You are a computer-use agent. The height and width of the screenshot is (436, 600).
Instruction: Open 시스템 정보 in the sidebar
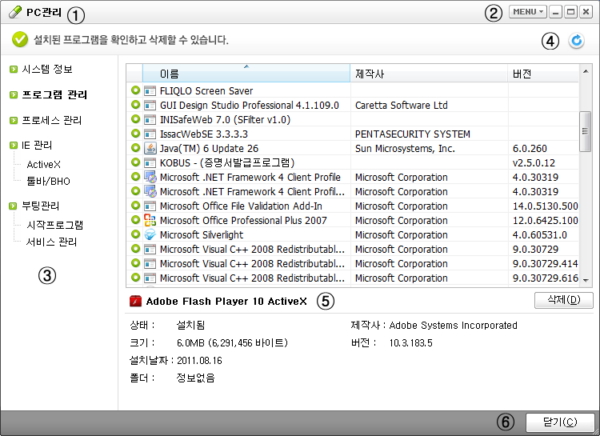coord(47,69)
